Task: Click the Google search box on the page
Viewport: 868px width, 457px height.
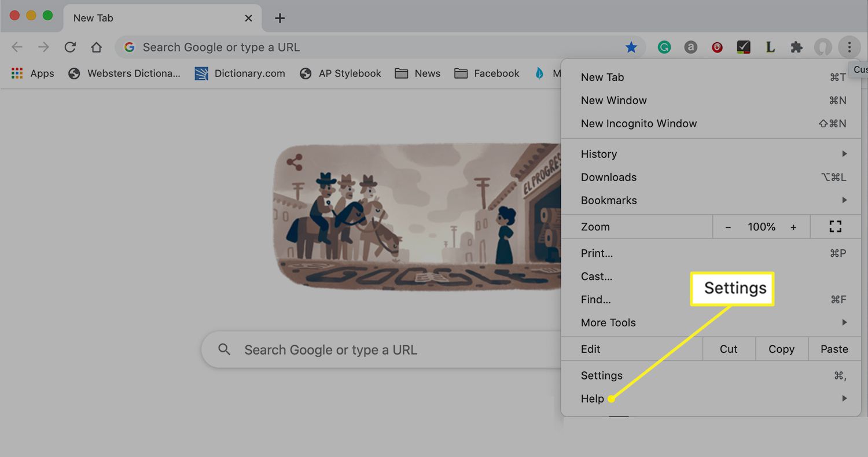Action: tap(382, 349)
